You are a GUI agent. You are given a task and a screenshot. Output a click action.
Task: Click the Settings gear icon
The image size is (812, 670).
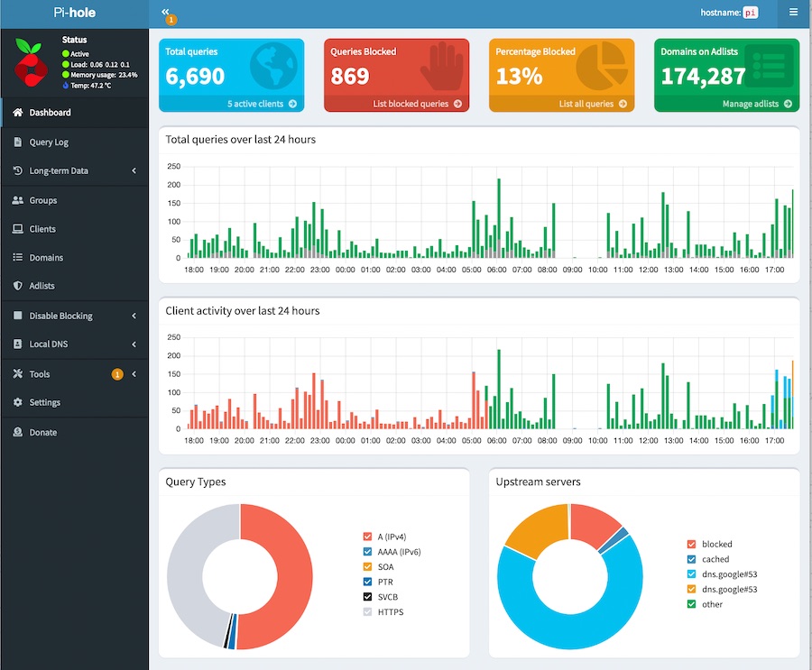18,402
